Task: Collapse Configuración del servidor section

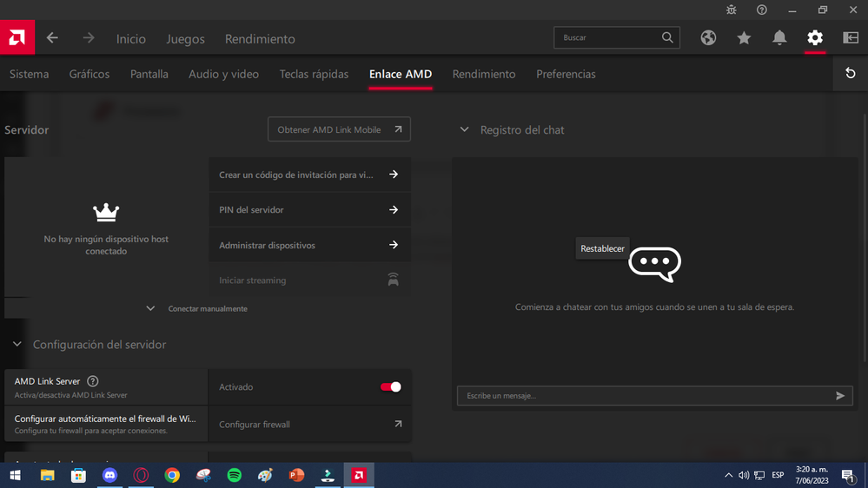Action: pyautogui.click(x=17, y=344)
